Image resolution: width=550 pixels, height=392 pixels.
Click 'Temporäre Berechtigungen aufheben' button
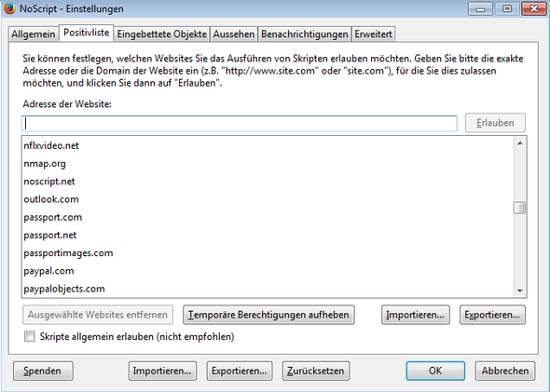click(268, 315)
